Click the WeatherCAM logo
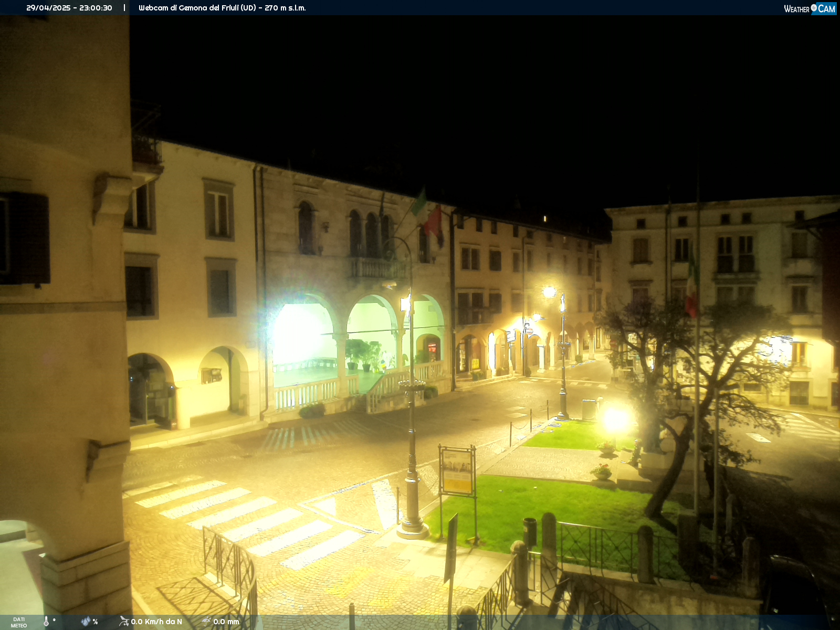 810,8
